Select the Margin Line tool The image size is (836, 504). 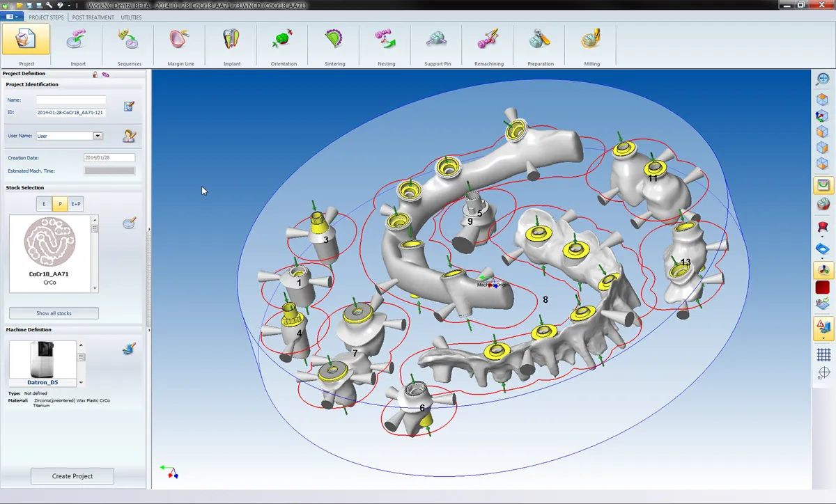tap(180, 40)
